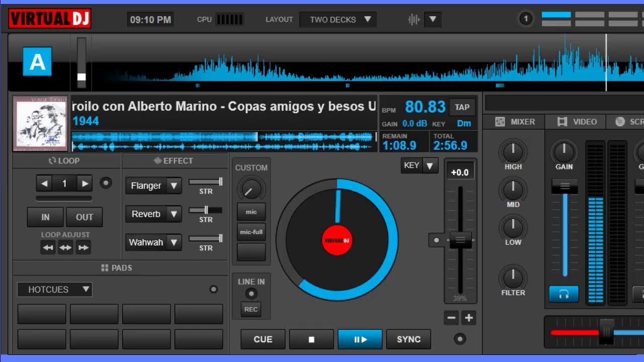Click the MID EQ knob
The height and width of the screenshot is (362, 644).
[x=513, y=190]
